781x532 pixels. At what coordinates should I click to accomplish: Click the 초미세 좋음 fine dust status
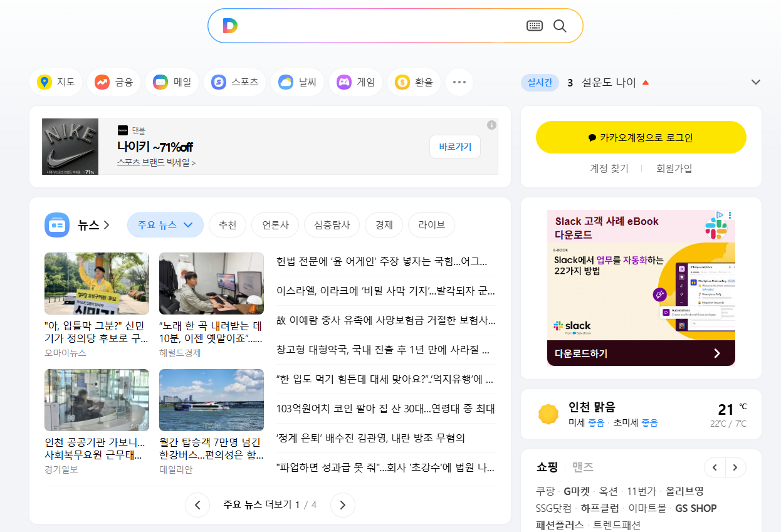(x=636, y=423)
